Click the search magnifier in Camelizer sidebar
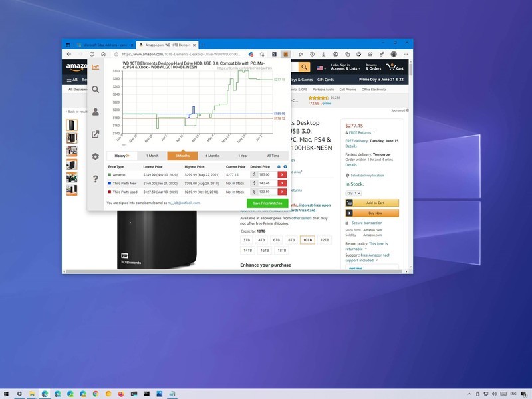Viewport: 532px width, 399px height. coord(96,89)
